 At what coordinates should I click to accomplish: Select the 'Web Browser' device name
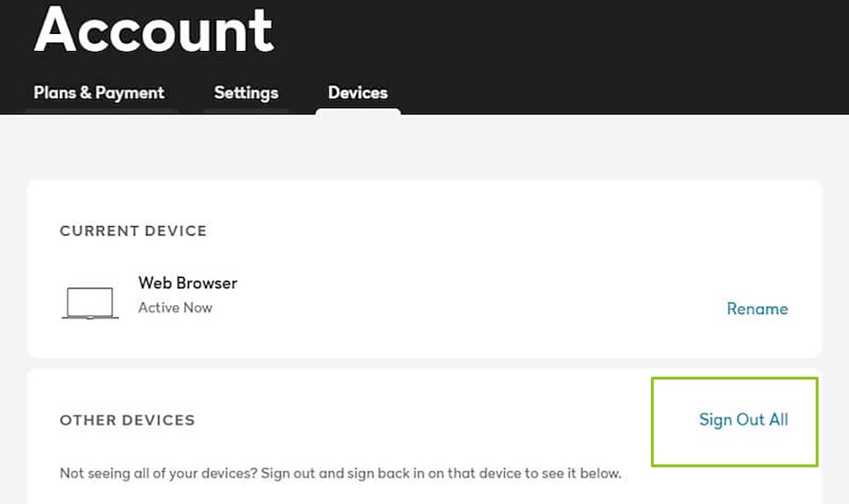point(187,283)
